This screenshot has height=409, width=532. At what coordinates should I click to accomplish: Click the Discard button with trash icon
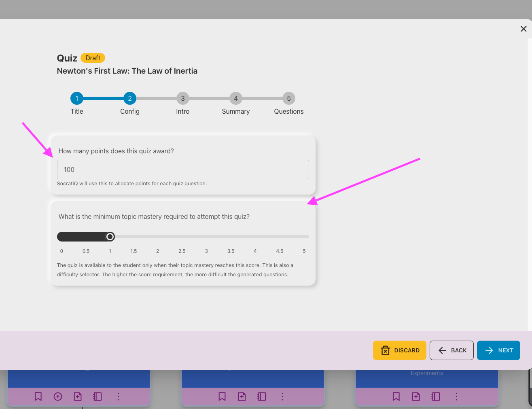(399, 350)
